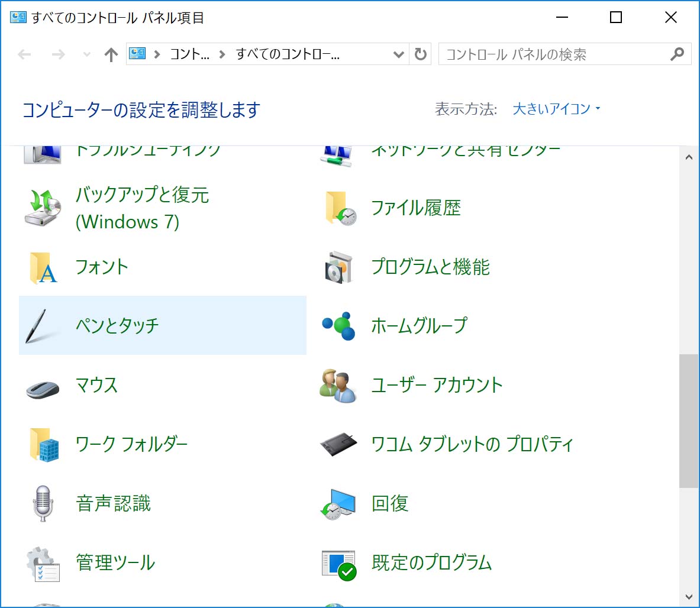Click the コント... breadcrumb segment

click(x=189, y=54)
